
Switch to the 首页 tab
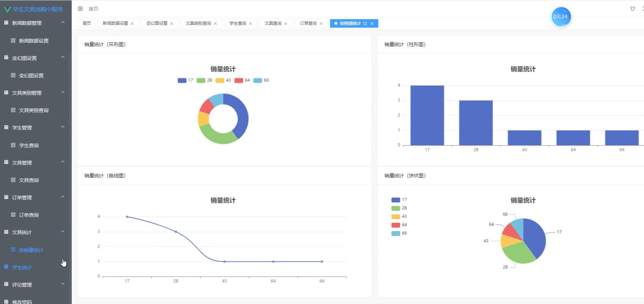87,23
